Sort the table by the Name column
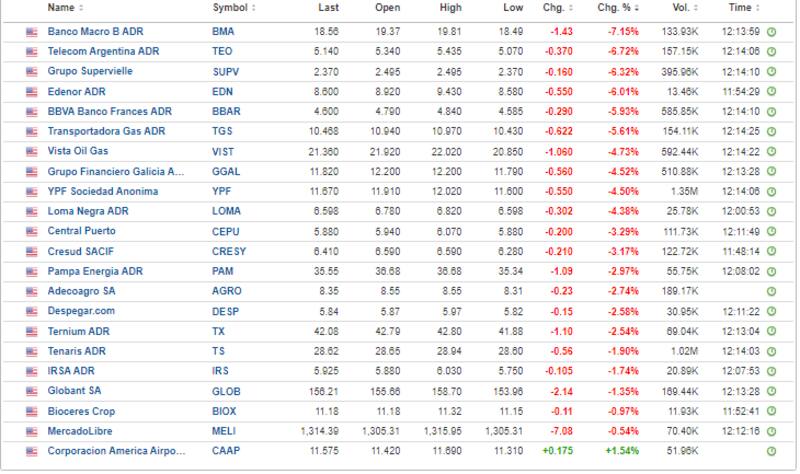This screenshot has height=474, width=800. point(64,8)
